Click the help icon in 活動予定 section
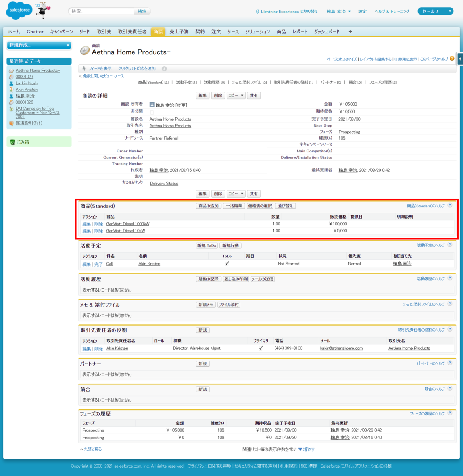The image size is (463, 476). coord(450,245)
